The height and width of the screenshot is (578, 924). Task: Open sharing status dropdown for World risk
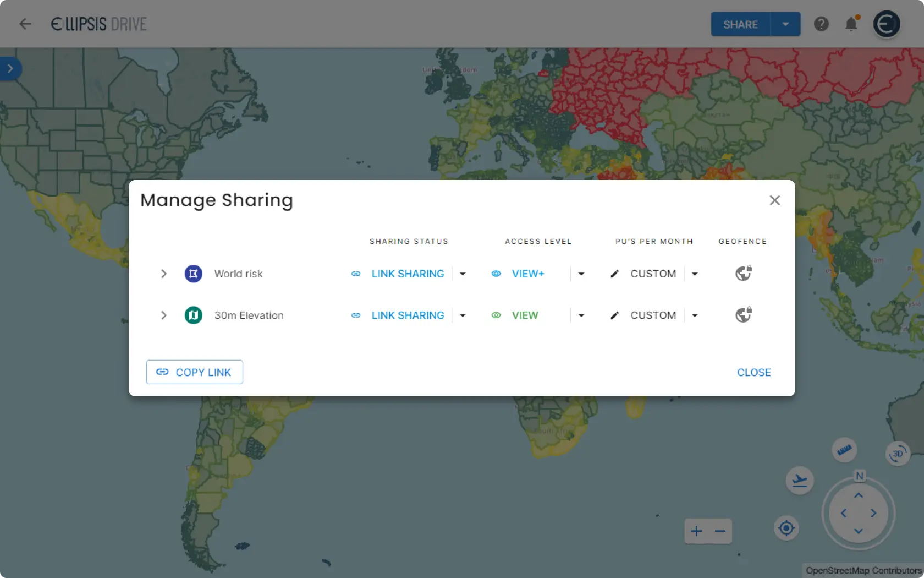pos(463,274)
